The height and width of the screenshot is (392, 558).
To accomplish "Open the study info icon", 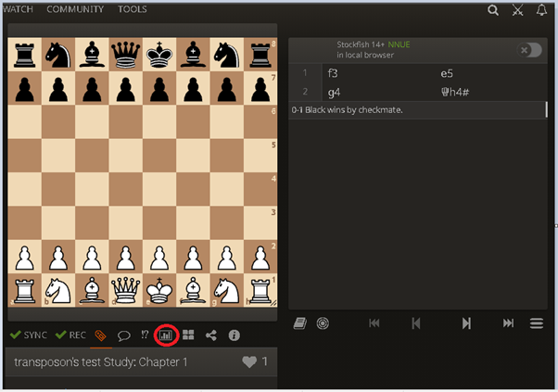I will (234, 335).
